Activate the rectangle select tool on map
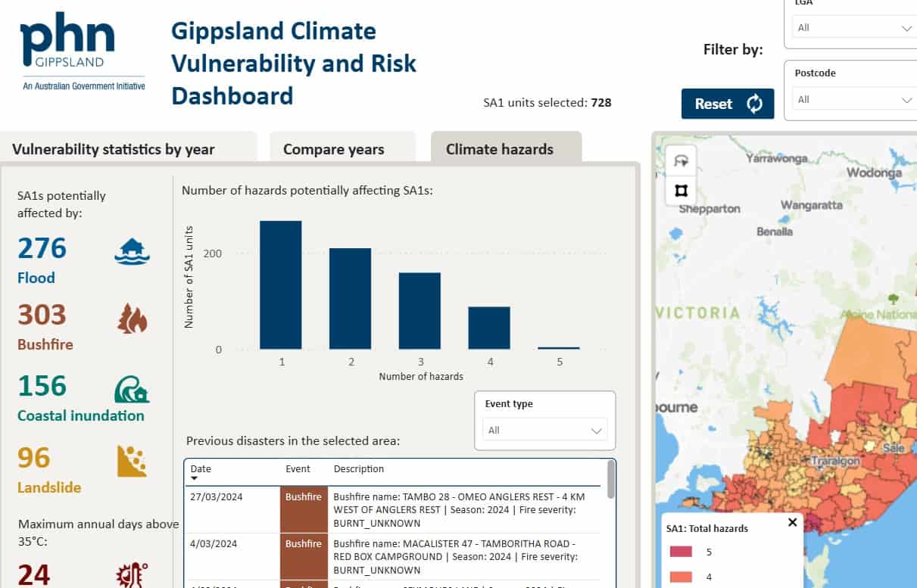 coord(681,190)
